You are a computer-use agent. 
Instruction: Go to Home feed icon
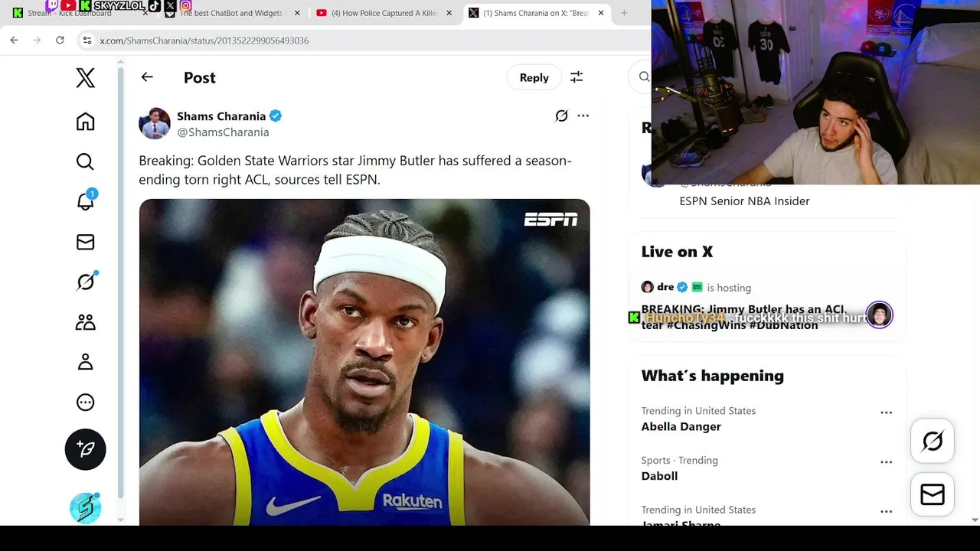point(85,122)
